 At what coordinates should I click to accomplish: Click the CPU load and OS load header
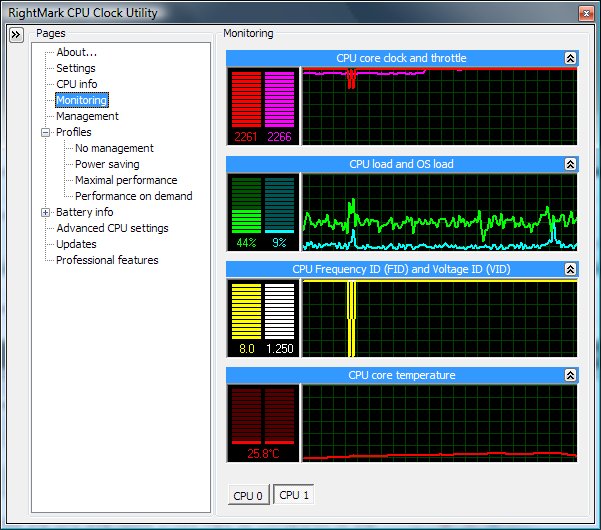401,164
